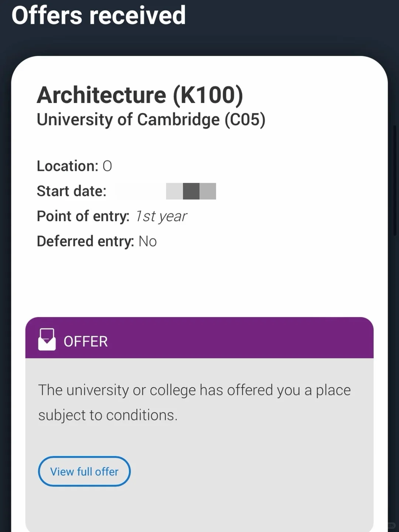Image resolution: width=399 pixels, height=532 pixels.
Task: Click the Offers received heading
Action: point(99,16)
